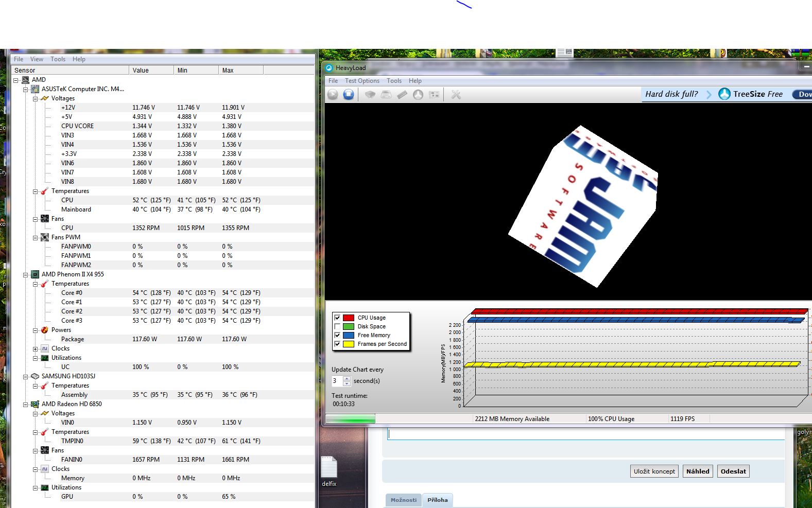Click the Update Chart seconds input field
812x508 pixels.
click(337, 381)
